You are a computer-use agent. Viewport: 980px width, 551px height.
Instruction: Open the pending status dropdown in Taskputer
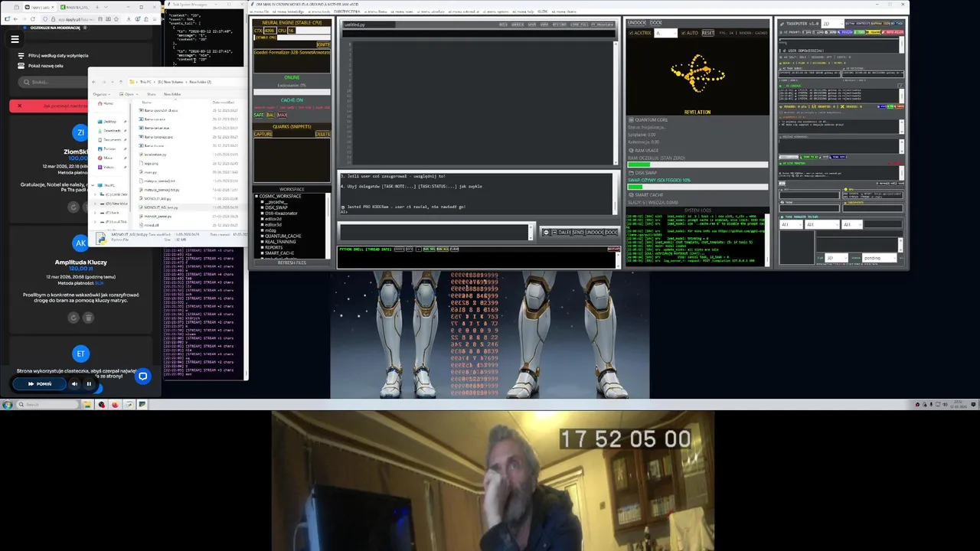click(x=880, y=258)
